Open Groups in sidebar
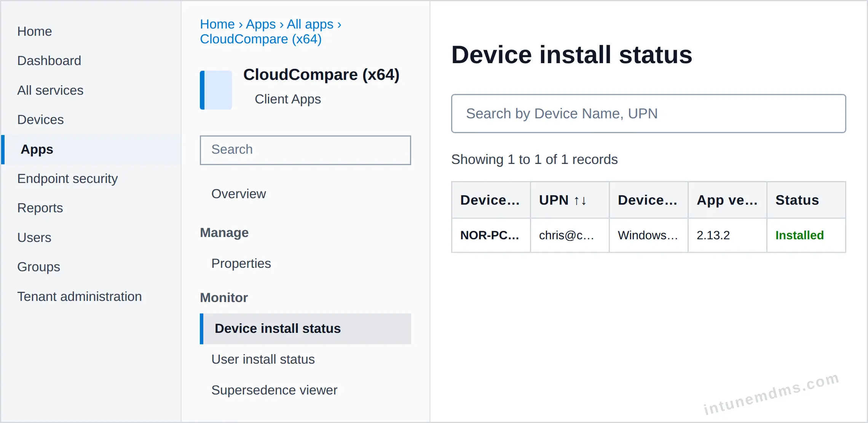This screenshot has height=423, width=868. point(38,267)
